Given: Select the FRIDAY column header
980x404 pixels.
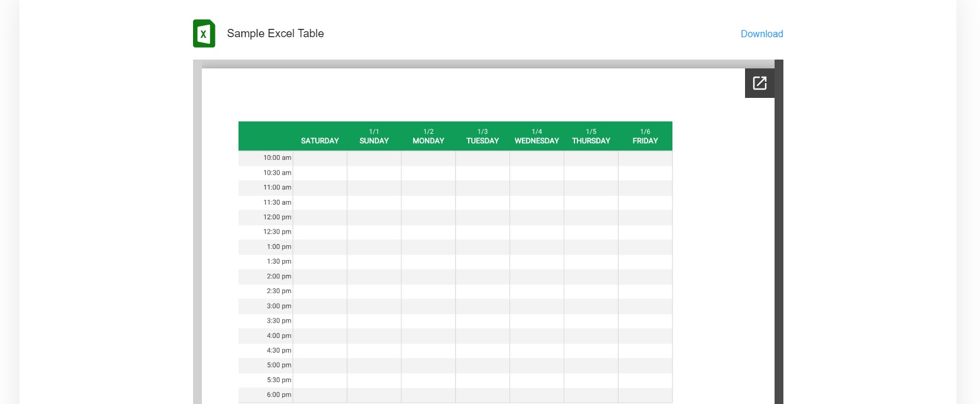Looking at the screenshot, I should [645, 141].
